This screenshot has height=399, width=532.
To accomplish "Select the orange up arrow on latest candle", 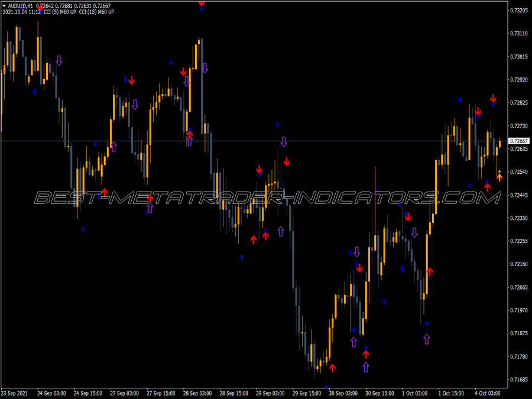I will click(499, 177).
